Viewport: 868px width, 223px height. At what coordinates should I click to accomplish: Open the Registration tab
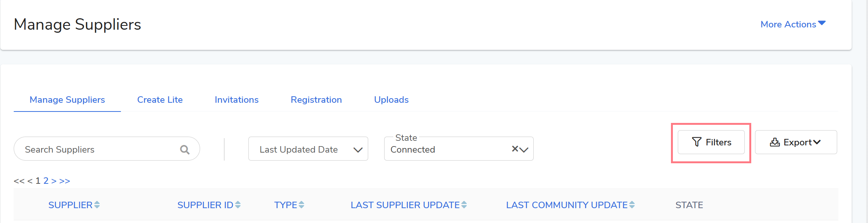316,100
